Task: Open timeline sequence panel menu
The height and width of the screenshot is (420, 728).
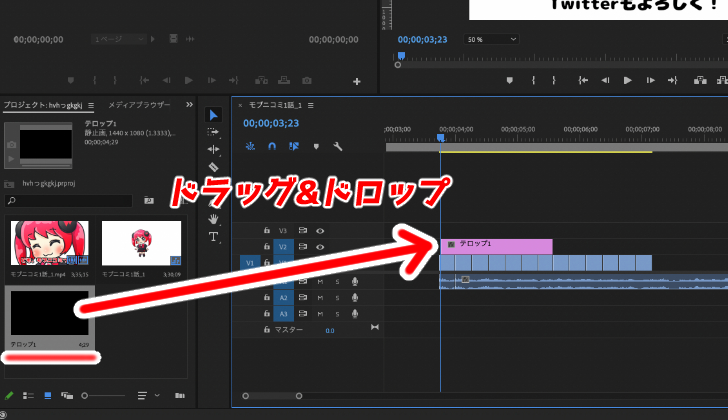Action: click(311, 106)
